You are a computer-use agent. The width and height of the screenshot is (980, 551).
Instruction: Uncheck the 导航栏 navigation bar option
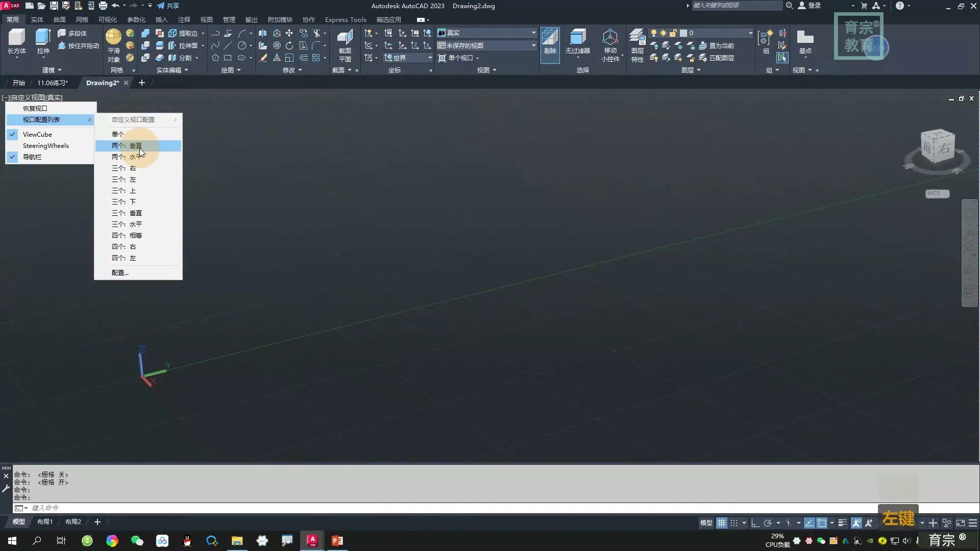coord(32,157)
